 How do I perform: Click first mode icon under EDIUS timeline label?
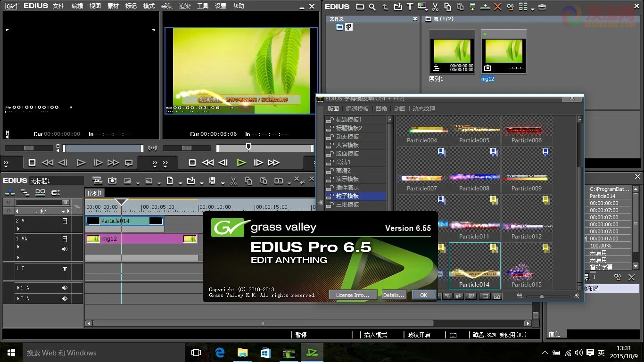coord(10,192)
